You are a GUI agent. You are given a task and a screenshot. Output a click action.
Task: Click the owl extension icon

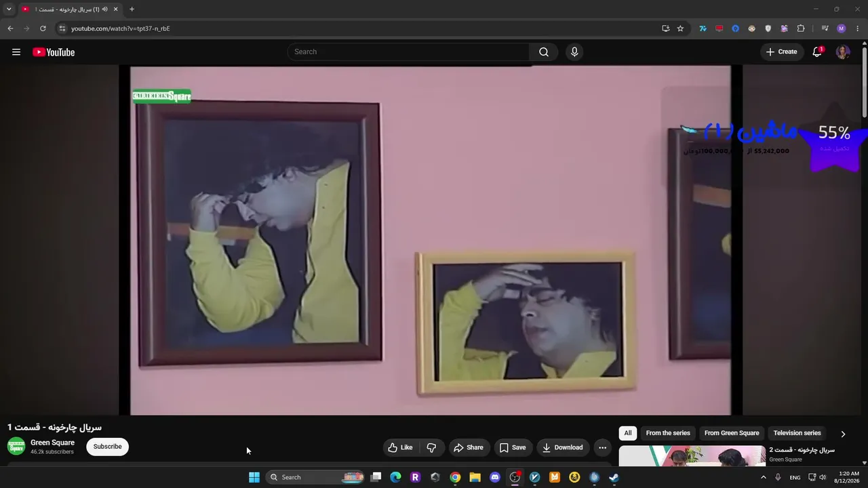(751, 28)
